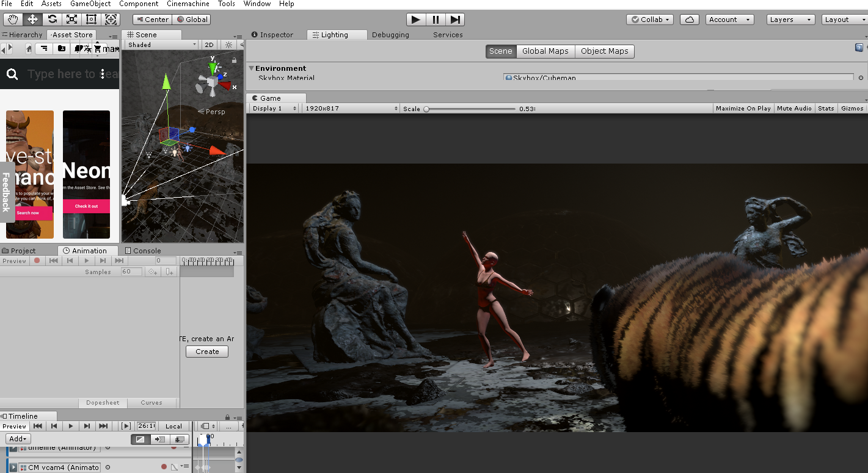Switch to the Console tab
Image resolution: width=868 pixels, height=473 pixels.
(143, 251)
